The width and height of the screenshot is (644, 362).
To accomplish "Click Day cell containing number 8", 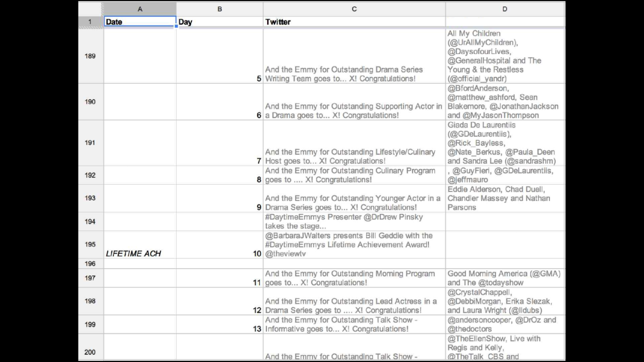I will [219, 175].
